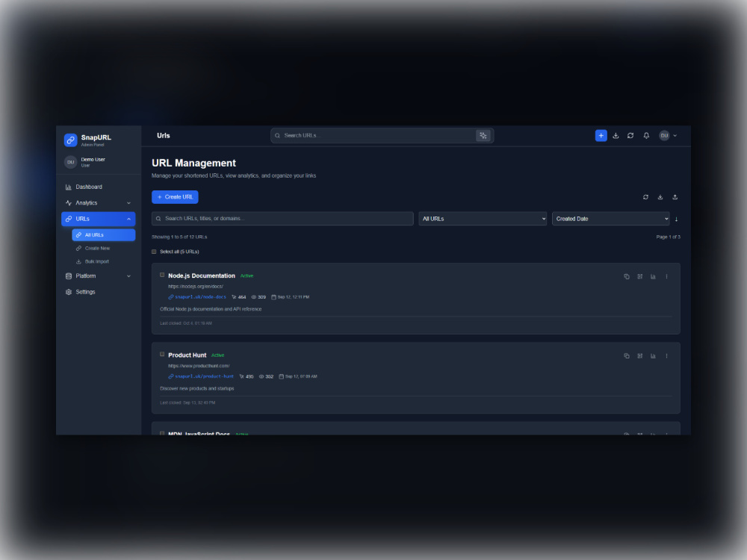Open the notifications bell
This screenshot has width=747, height=560.
(646, 136)
